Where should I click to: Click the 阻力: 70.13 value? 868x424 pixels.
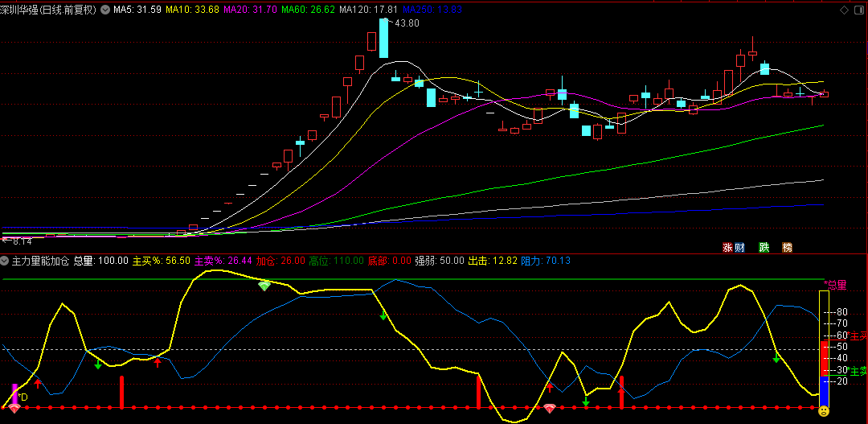point(546,260)
